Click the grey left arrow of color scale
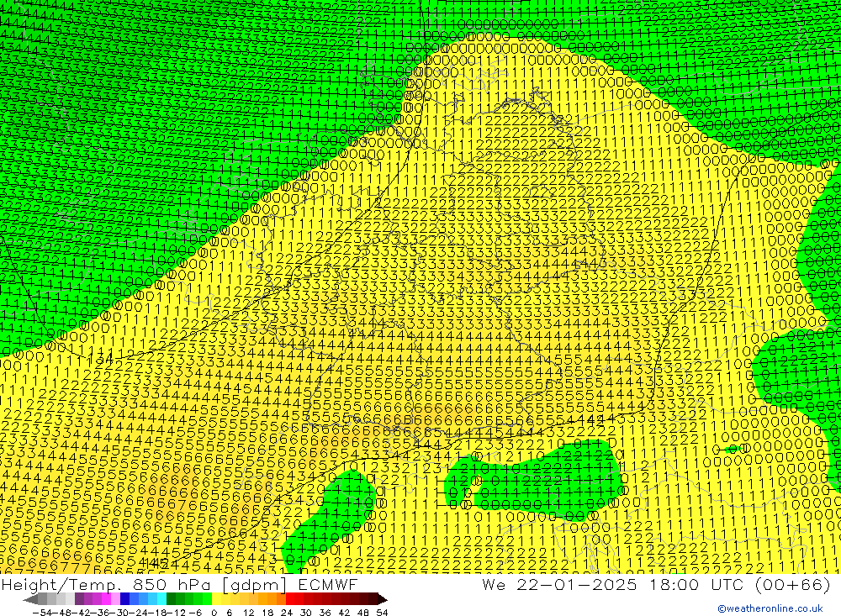 [30, 599]
